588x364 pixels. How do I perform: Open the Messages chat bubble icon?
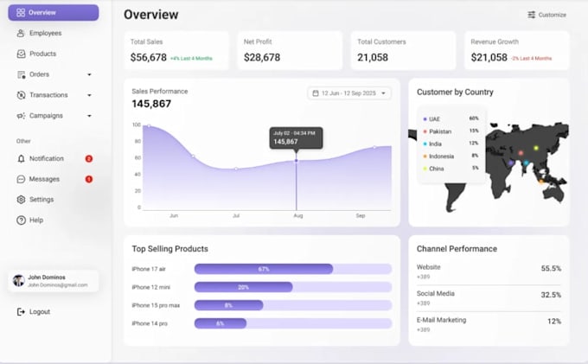tap(21, 179)
